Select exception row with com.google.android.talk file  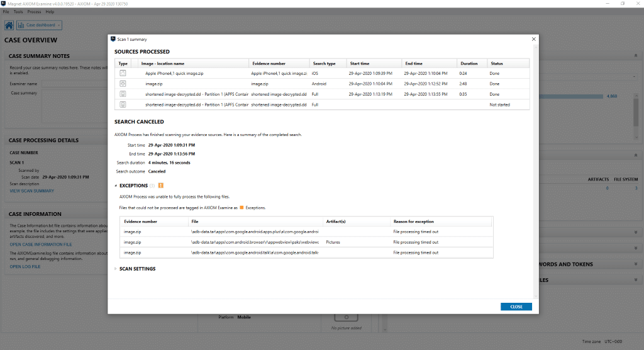(306, 252)
